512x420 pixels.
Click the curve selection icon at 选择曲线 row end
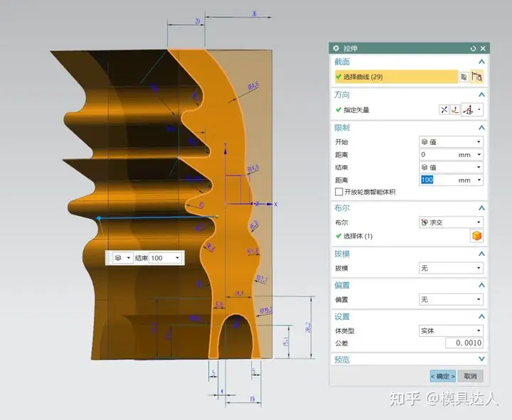pos(476,77)
